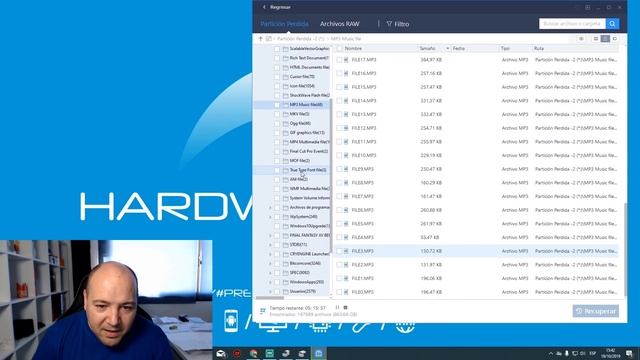Select the GIF graphics file tree folder
Image resolution: width=640 pixels, height=360 pixels.
click(x=307, y=133)
